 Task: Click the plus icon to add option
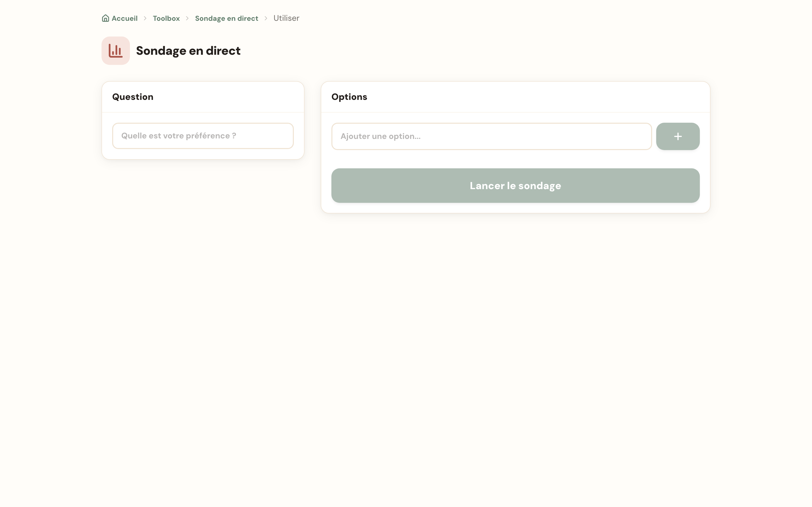(x=678, y=136)
